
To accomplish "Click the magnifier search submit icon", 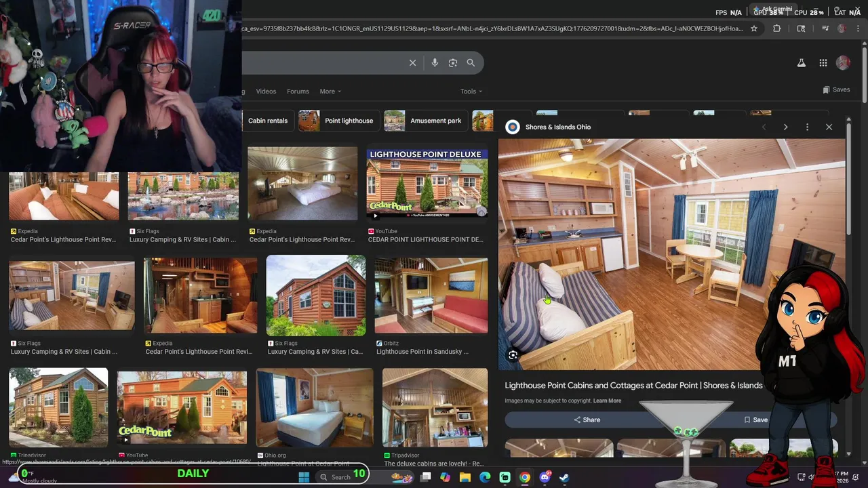I will pyautogui.click(x=471, y=63).
